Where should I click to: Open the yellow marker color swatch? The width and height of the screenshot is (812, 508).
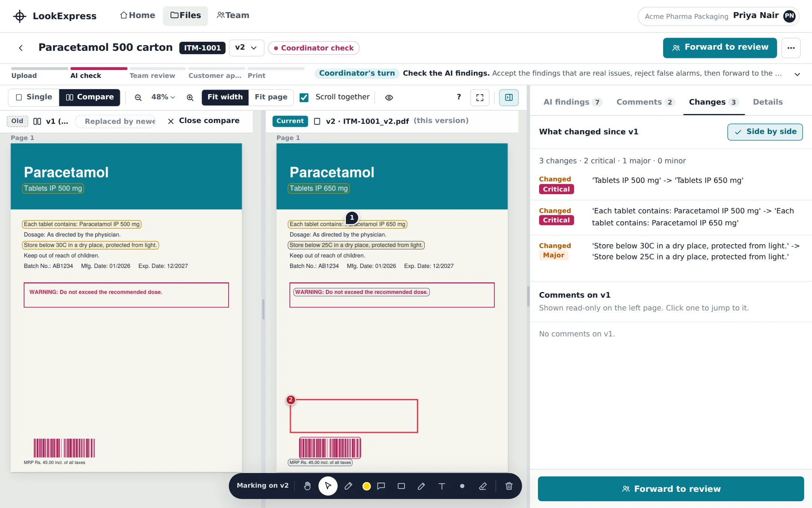367,487
